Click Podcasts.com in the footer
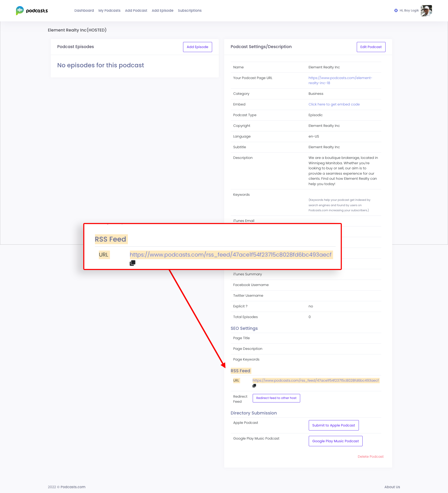 73,487
